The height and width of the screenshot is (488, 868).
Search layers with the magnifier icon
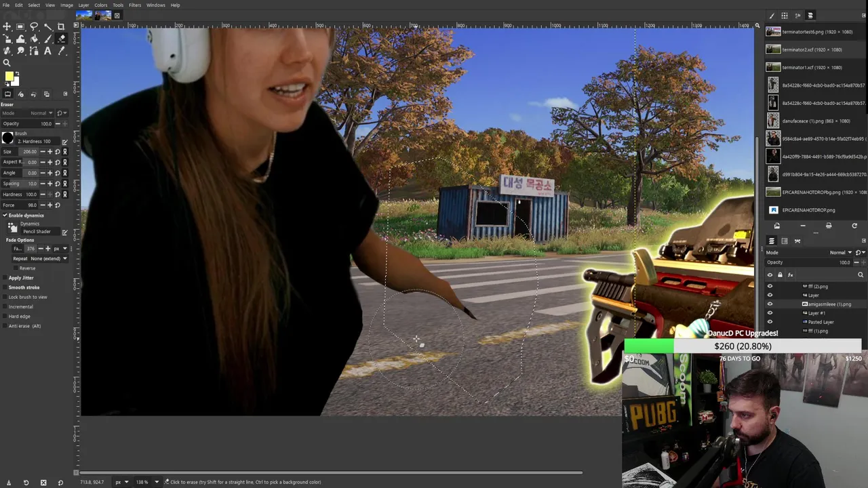(861, 274)
